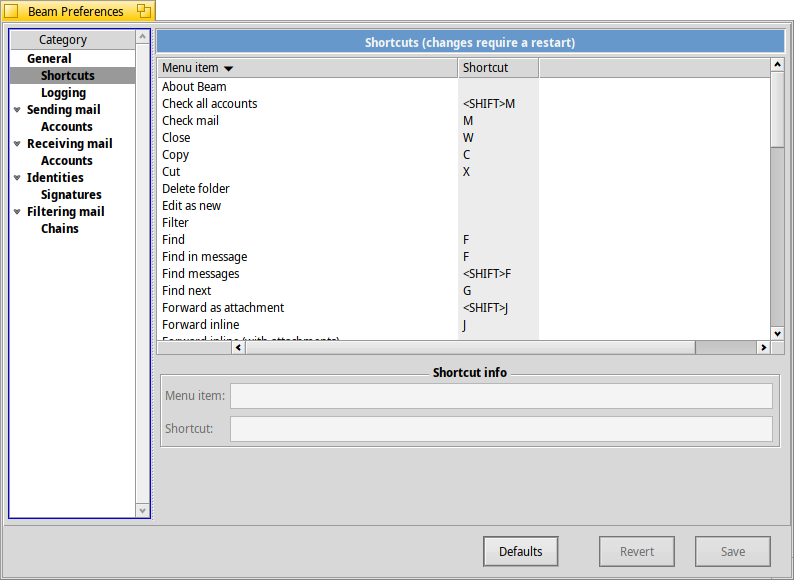
Task: Select the Find messages row
Action: tap(464, 274)
